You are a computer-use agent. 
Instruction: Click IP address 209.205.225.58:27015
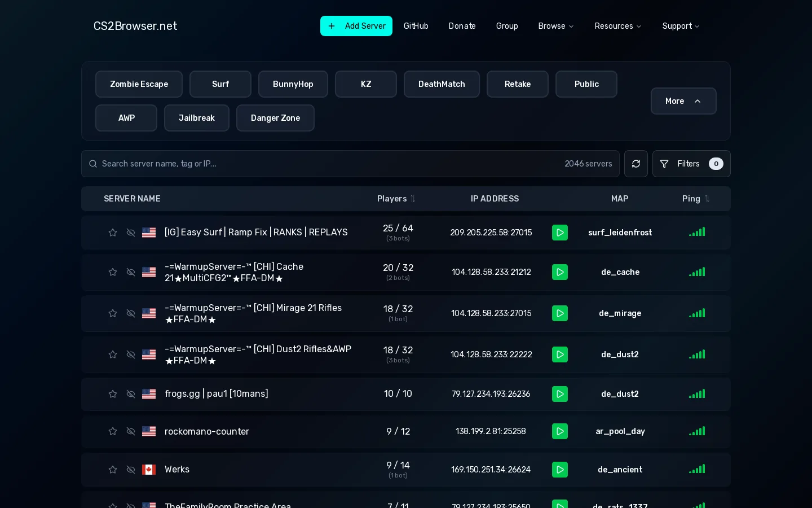click(491, 233)
